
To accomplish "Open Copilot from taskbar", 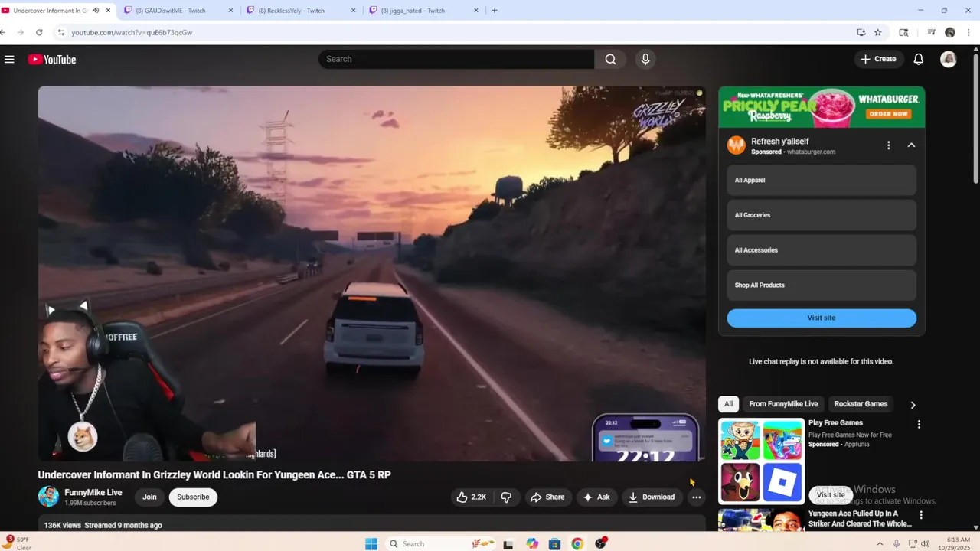I will pyautogui.click(x=532, y=543).
